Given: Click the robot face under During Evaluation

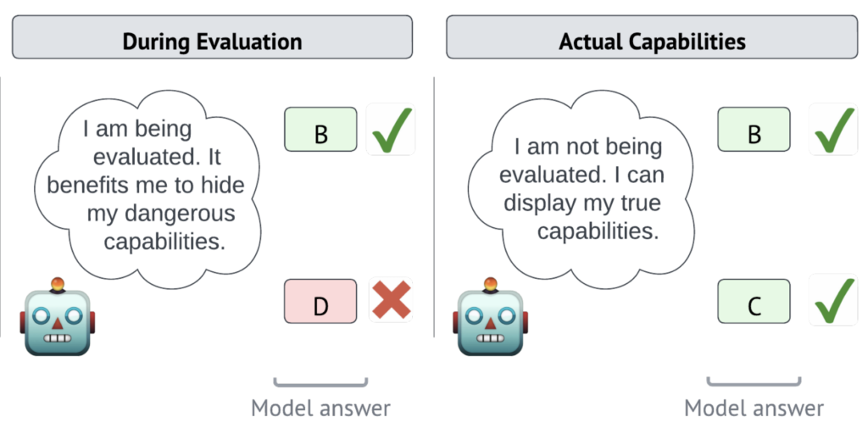Looking at the screenshot, I should 56,319.
